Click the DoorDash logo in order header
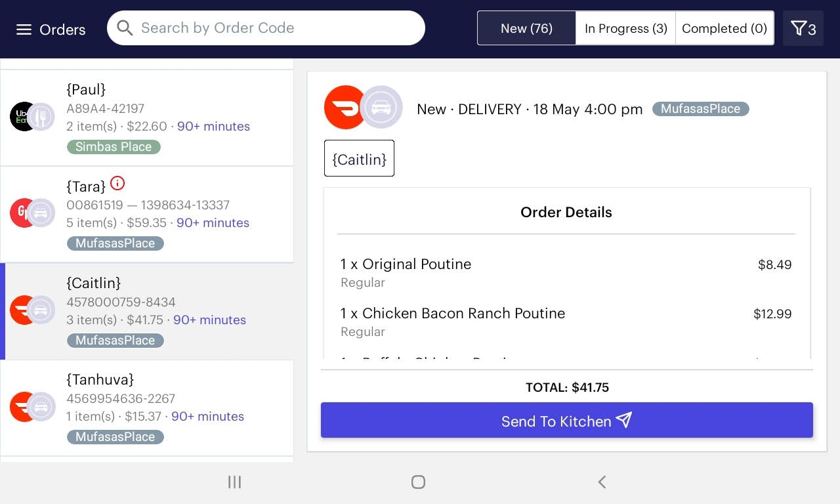 pos(344,107)
